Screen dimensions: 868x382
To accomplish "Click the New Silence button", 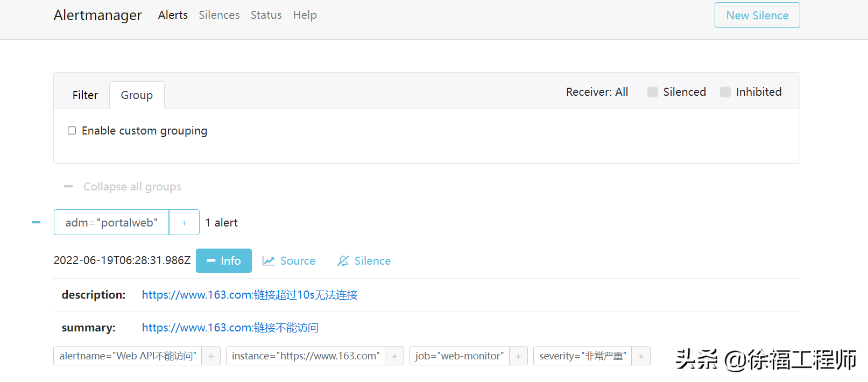I will pyautogui.click(x=757, y=16).
